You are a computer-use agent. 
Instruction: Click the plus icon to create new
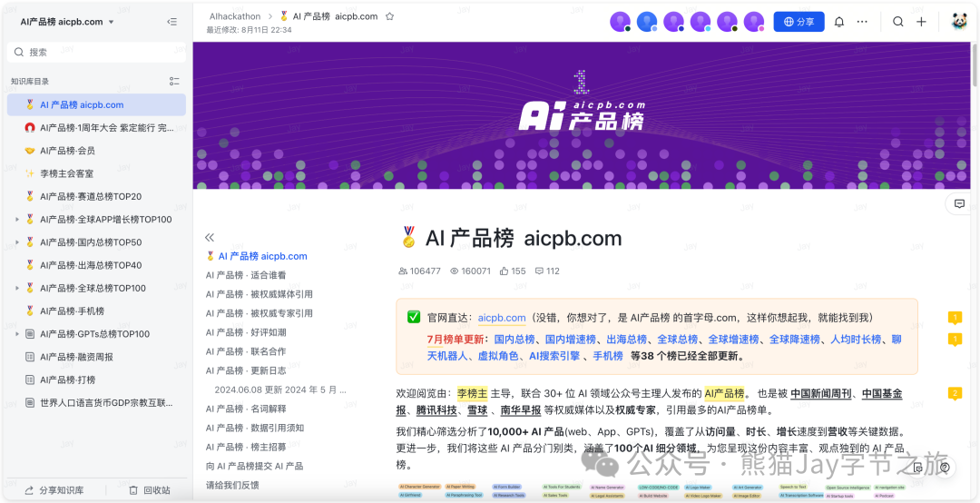coord(921,22)
